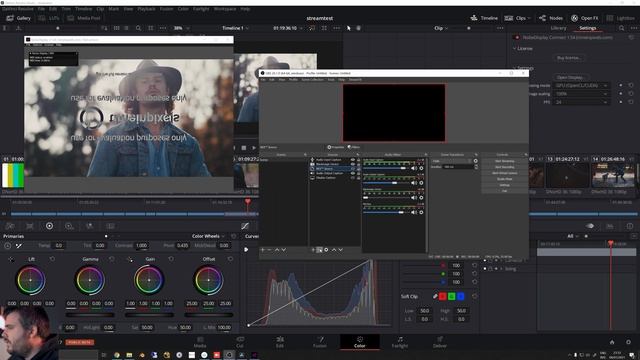640x360 pixels.
Task: Open project home icon in Resolve footer
Action: [x=612, y=342]
